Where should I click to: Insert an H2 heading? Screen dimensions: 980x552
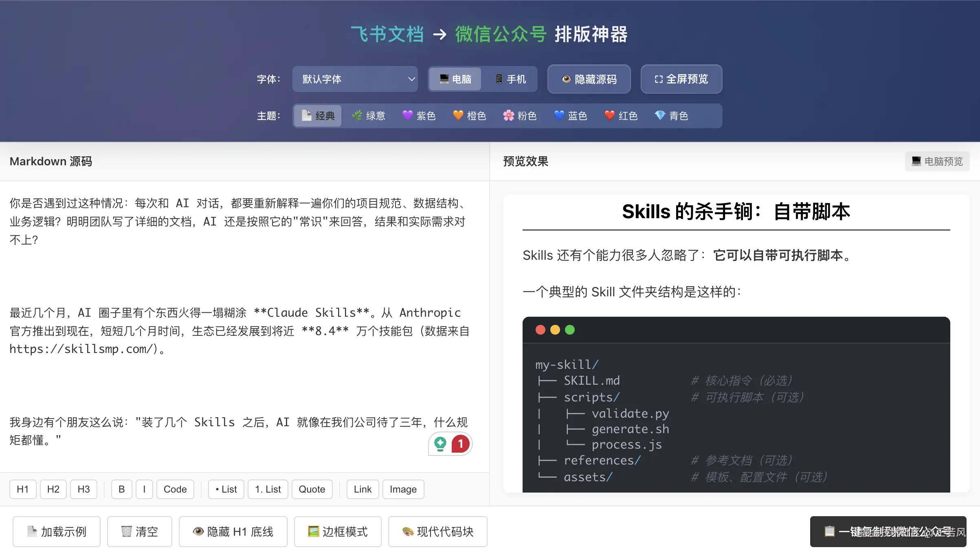click(53, 489)
